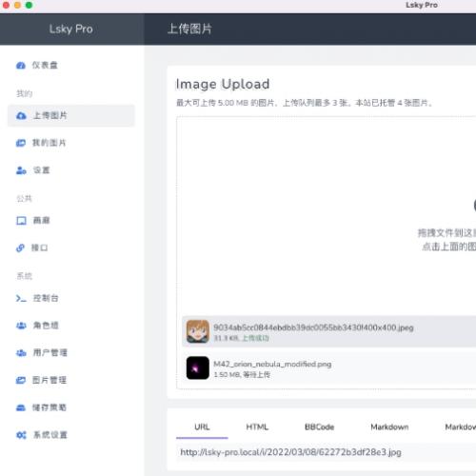Screen dimensions: 476x476
Task: Switch to the HTML tab
Action: tap(257, 427)
